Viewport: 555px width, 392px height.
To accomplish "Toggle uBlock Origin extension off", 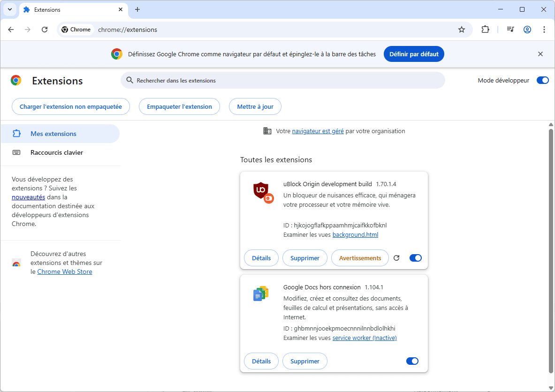I will coord(416,258).
